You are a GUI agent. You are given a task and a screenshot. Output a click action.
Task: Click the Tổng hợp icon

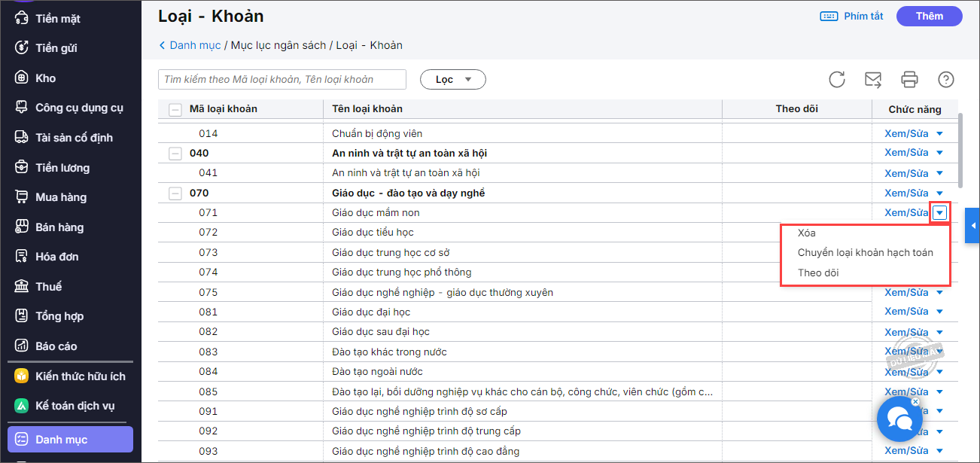click(x=23, y=316)
